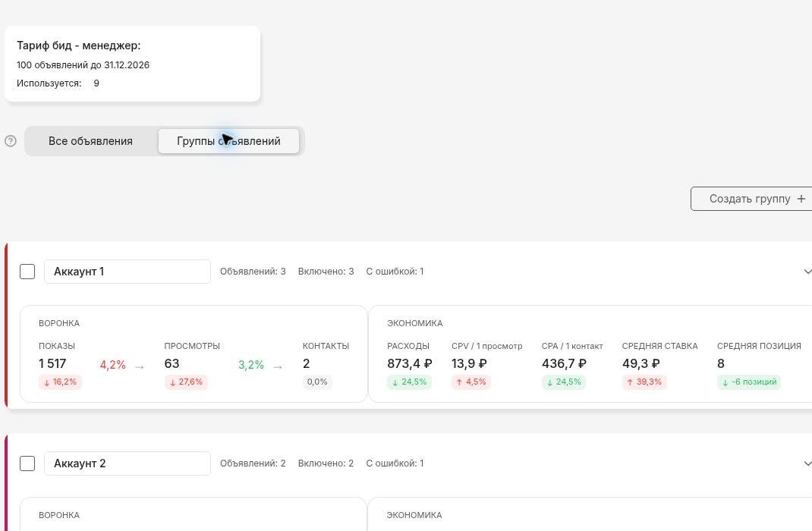Click the Просмотры value 63
The height and width of the screenshot is (531, 812).
(172, 363)
